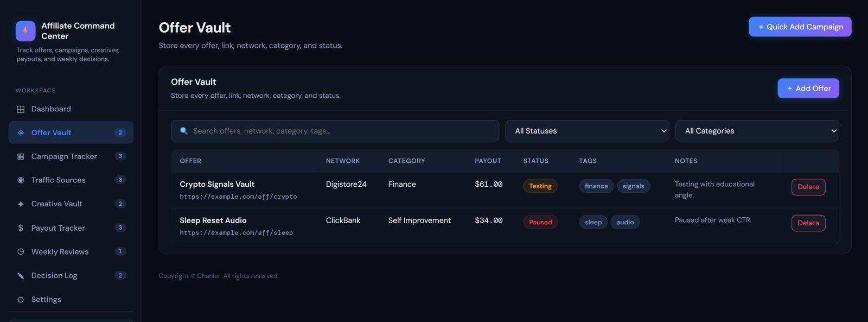Screen dimensions: 868x322
Task: Open Payout Tracker
Action: point(71,228)
